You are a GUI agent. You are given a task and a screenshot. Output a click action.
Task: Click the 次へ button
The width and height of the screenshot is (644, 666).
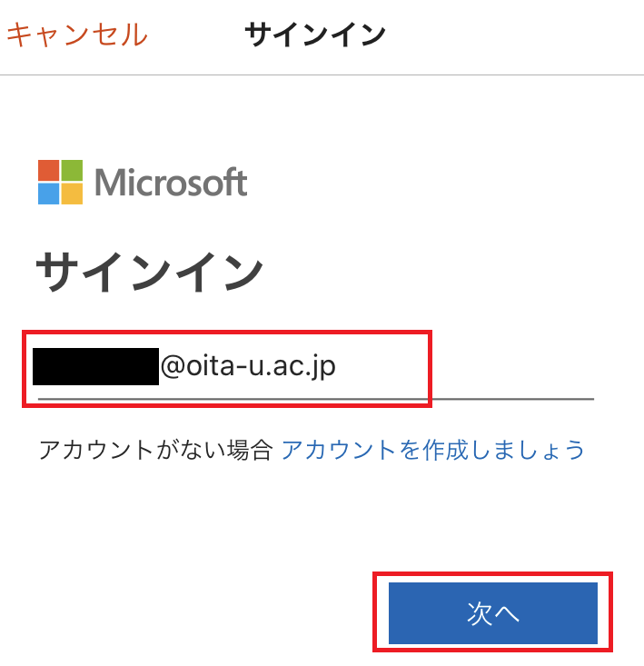(x=493, y=613)
